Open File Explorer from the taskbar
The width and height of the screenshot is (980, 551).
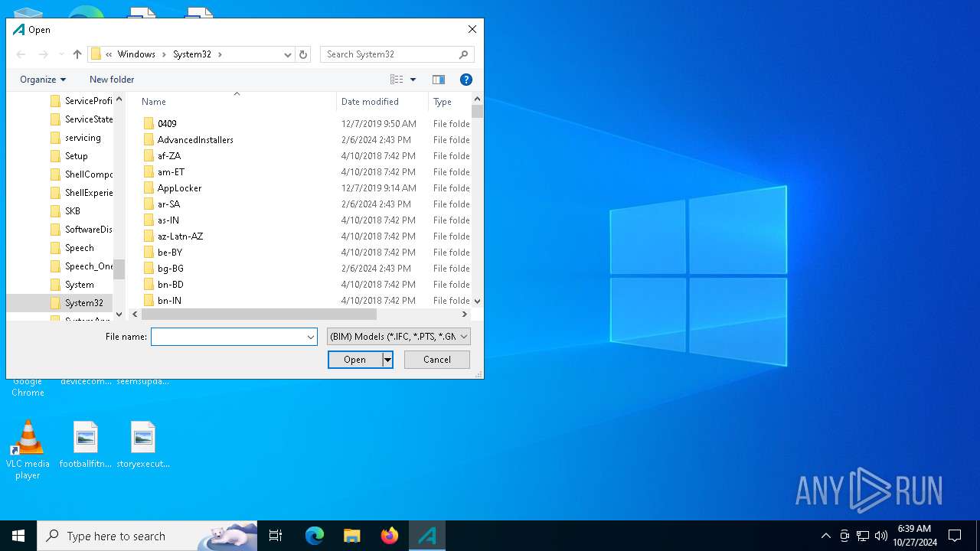tap(352, 536)
